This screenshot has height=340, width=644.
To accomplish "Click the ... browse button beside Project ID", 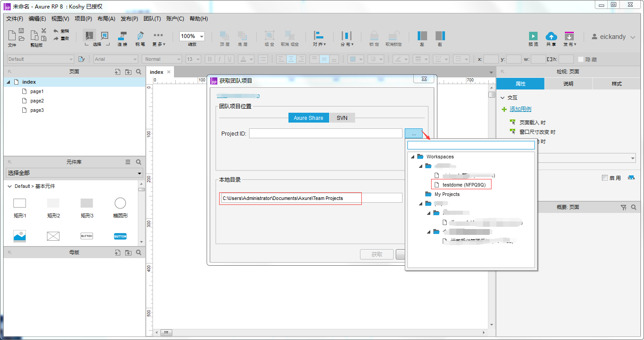I will [414, 133].
